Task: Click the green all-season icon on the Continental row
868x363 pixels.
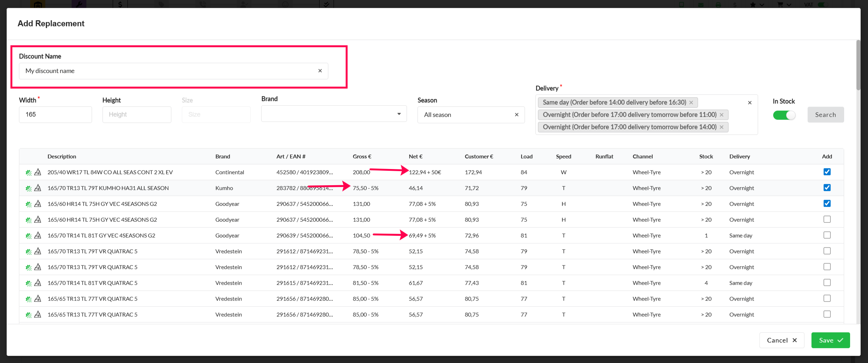Action: (28, 173)
